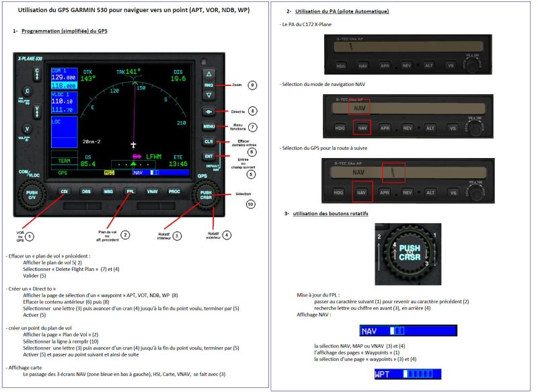Click the RNG down-arrow zoom button

pyautogui.click(x=209, y=95)
